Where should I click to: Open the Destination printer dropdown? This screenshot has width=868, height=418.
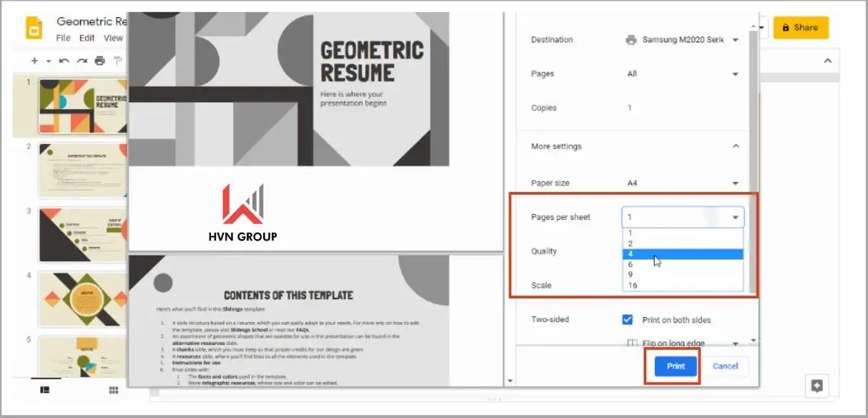(683, 39)
